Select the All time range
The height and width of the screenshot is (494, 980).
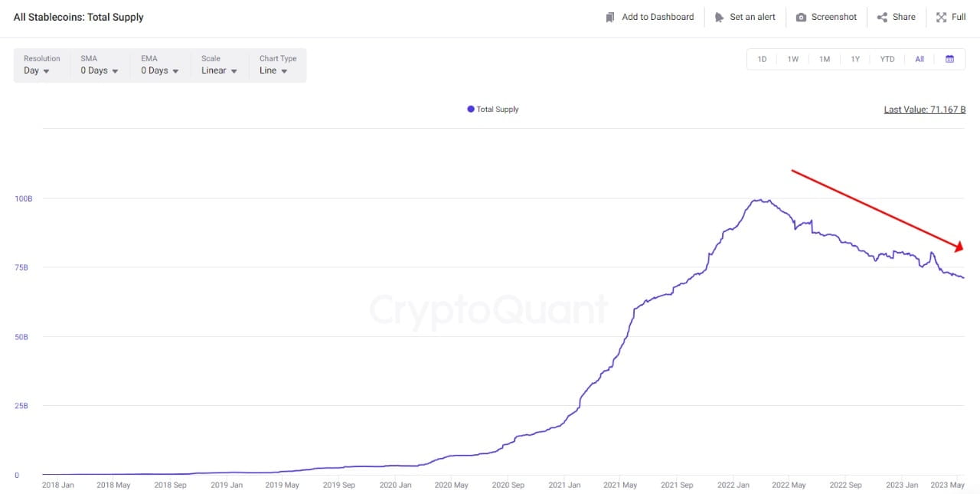click(x=920, y=59)
